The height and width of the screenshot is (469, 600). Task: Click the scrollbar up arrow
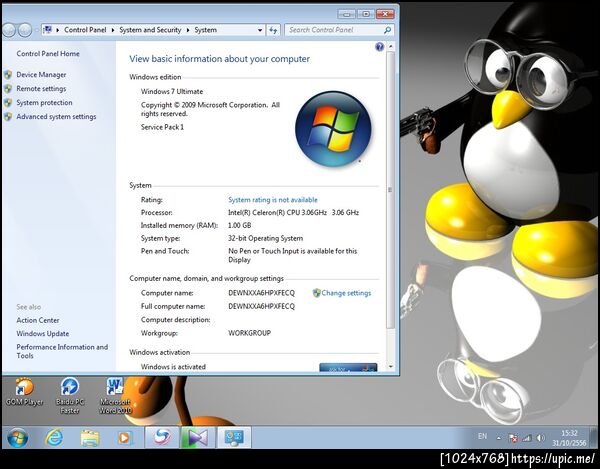pyautogui.click(x=390, y=46)
